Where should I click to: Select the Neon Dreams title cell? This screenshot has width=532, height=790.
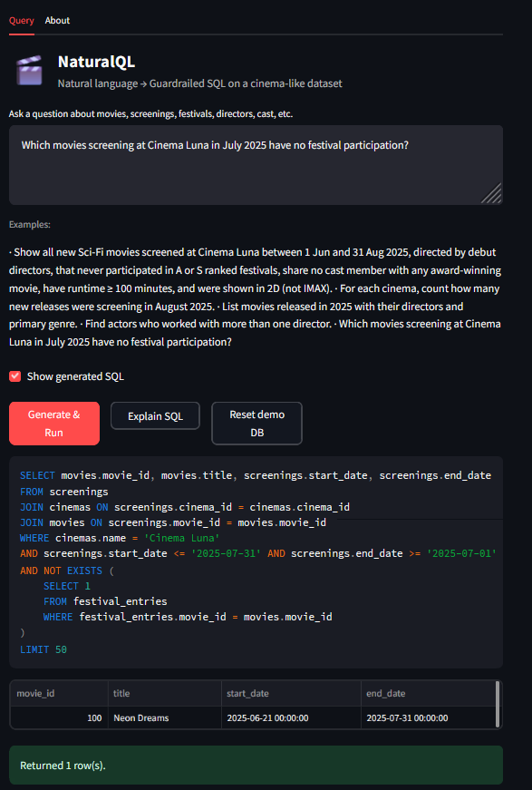click(165, 718)
